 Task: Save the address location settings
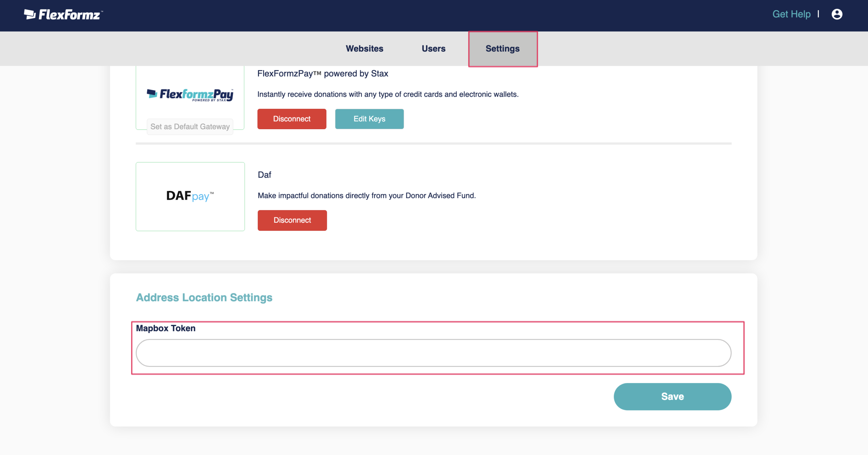[x=672, y=396]
